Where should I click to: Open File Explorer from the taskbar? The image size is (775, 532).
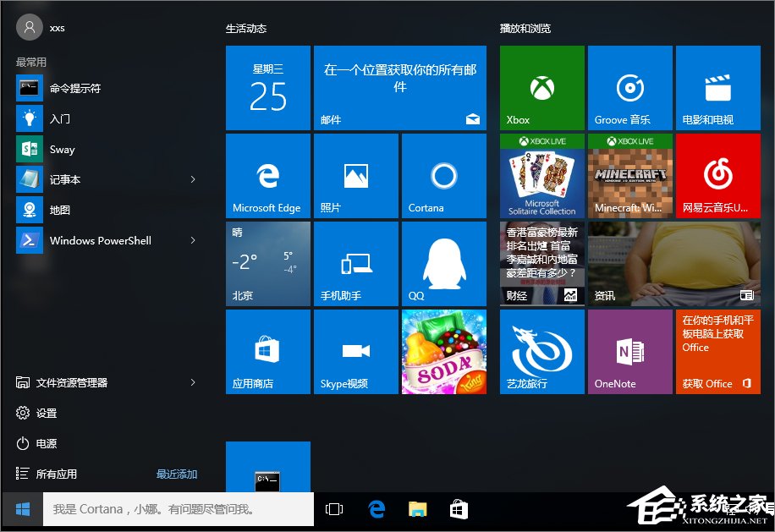tap(416, 509)
